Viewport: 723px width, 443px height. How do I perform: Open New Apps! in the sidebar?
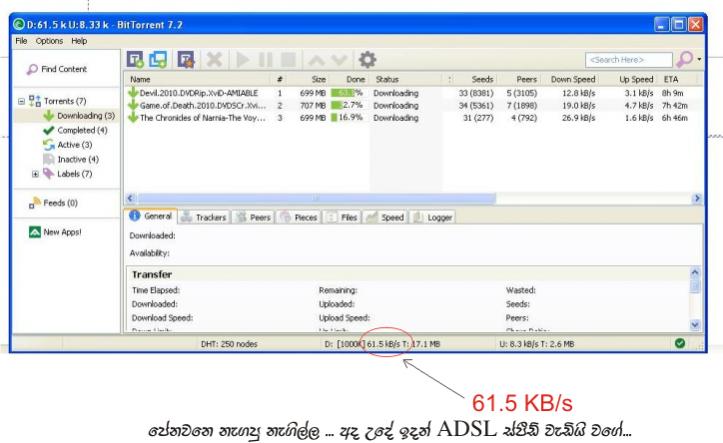point(55,232)
